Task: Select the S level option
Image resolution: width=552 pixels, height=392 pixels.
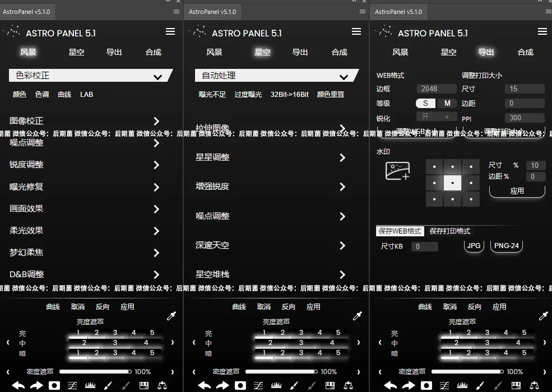Action: [x=425, y=103]
